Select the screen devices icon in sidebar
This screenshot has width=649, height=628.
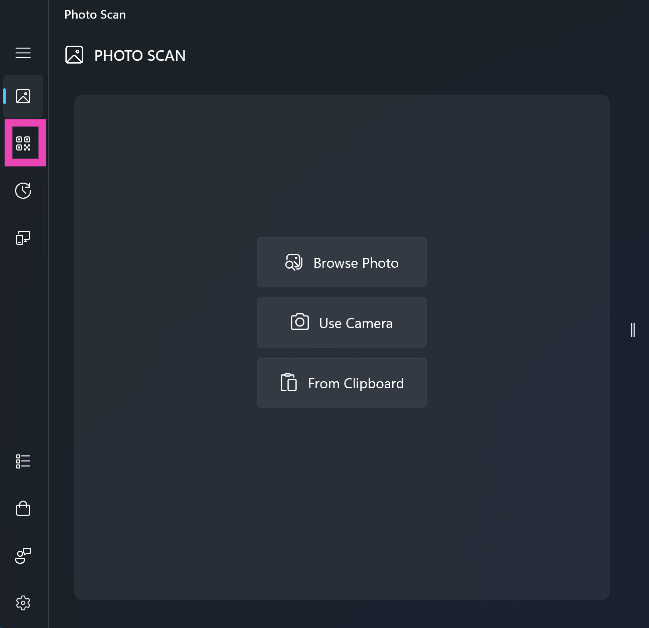click(x=23, y=238)
